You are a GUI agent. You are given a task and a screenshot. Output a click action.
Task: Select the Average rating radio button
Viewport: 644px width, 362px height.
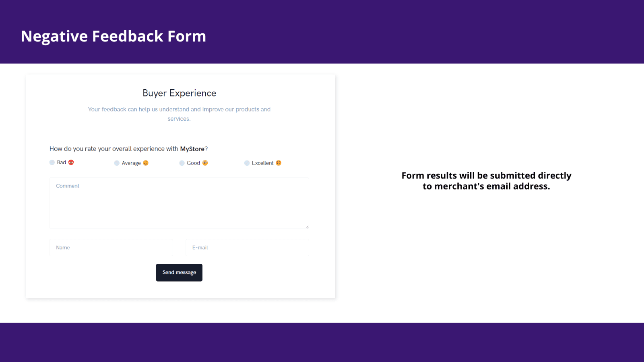tap(117, 163)
